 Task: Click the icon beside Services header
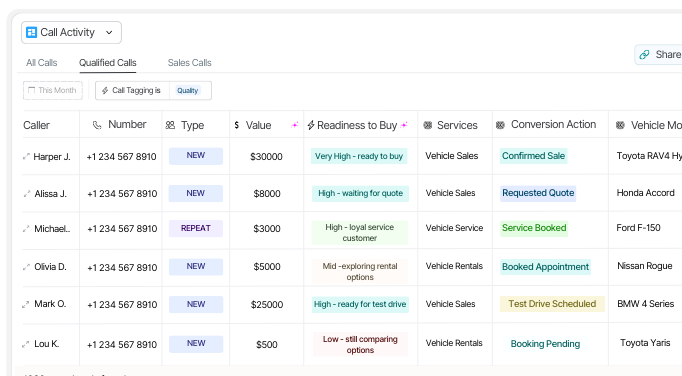(428, 125)
